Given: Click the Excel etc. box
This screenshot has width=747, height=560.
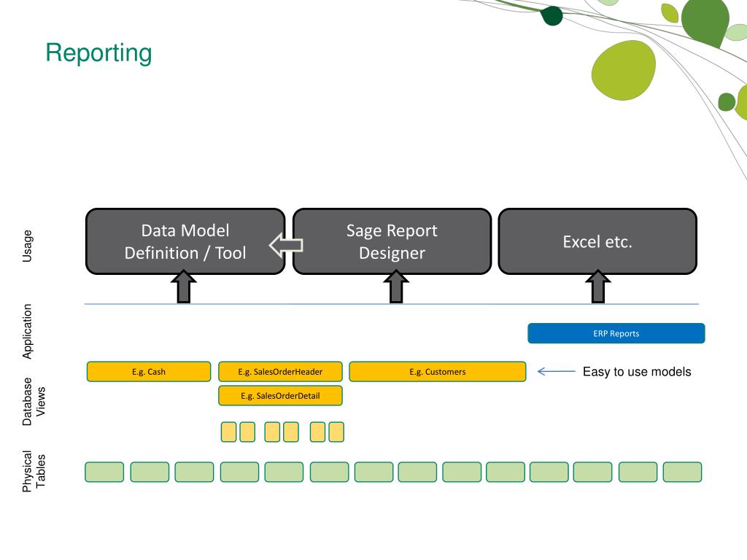Looking at the screenshot, I should pyautogui.click(x=597, y=241).
